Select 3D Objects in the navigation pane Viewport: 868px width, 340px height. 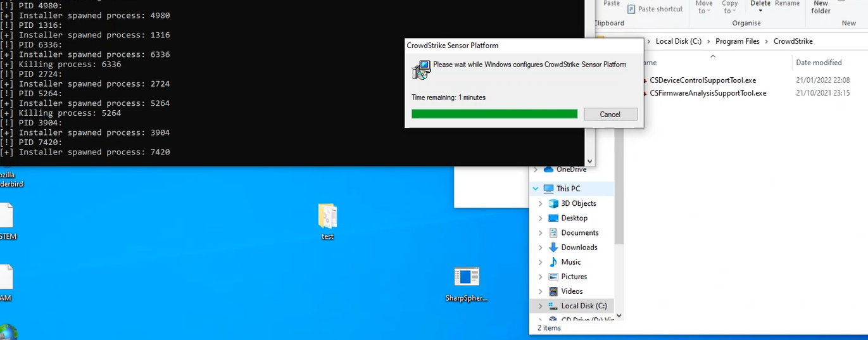click(x=579, y=203)
